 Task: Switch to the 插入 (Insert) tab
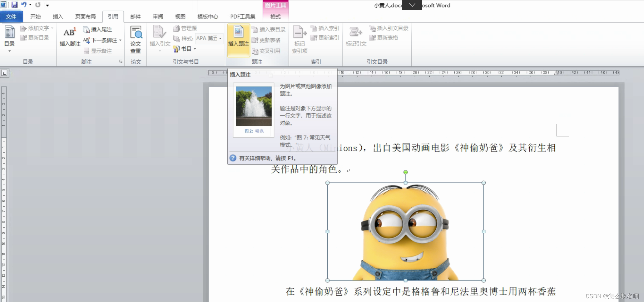(58, 17)
